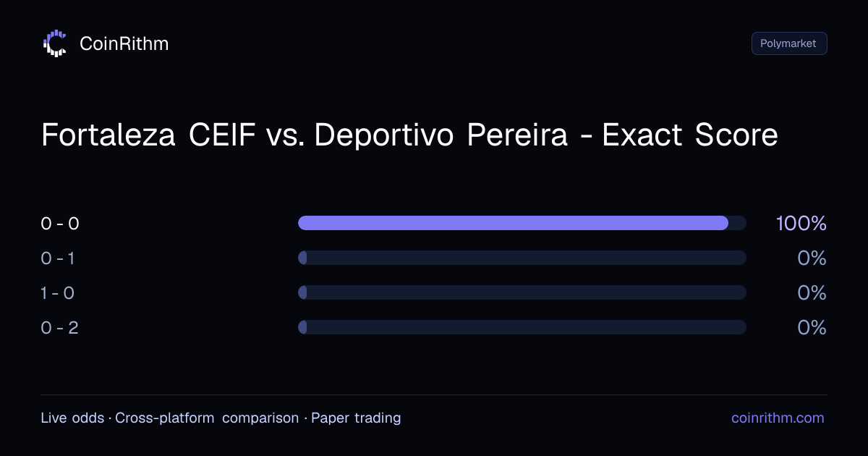The height and width of the screenshot is (456, 868).
Task: Select the Polymarket badge
Action: [x=789, y=43]
